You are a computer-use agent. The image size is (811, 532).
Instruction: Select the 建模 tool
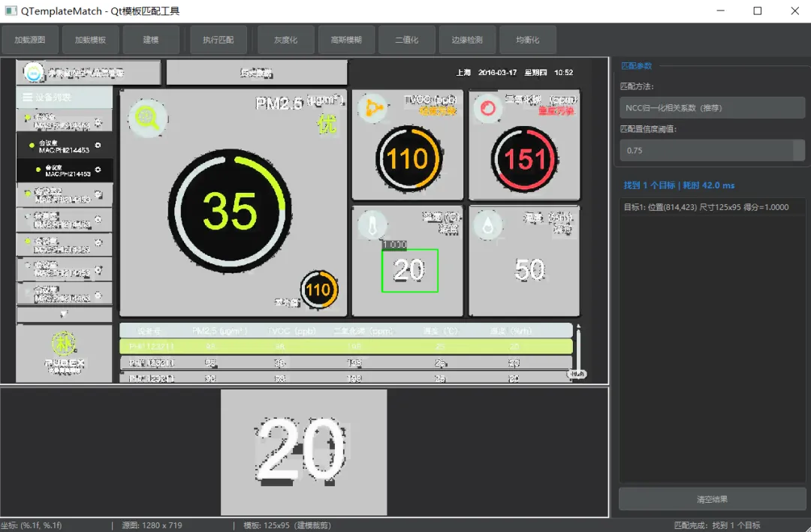(x=151, y=40)
